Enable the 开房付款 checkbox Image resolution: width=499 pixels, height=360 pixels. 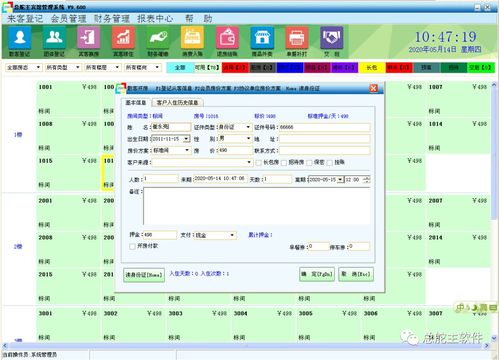click(132, 246)
